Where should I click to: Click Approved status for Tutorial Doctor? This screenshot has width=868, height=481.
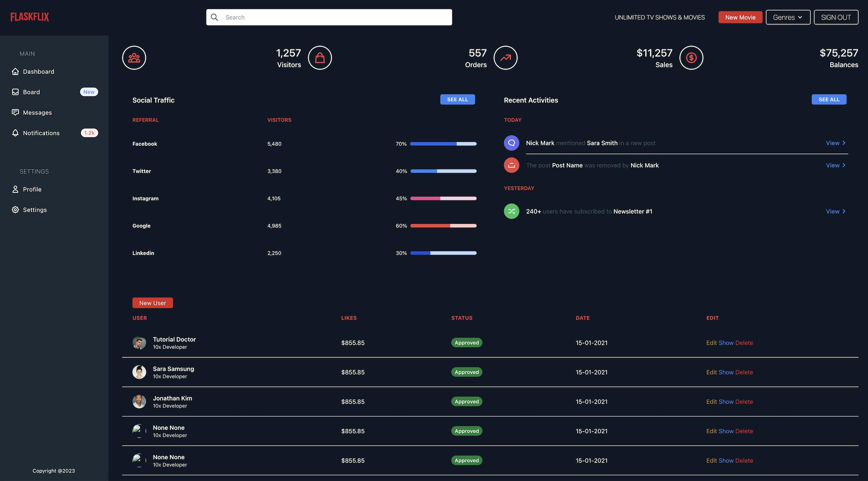click(x=467, y=343)
